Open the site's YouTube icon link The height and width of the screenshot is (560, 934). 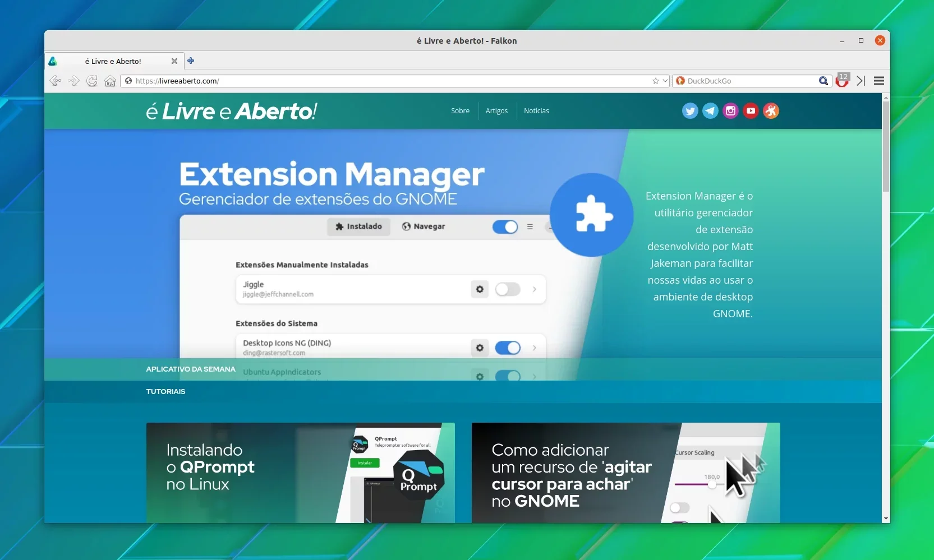pos(751,111)
